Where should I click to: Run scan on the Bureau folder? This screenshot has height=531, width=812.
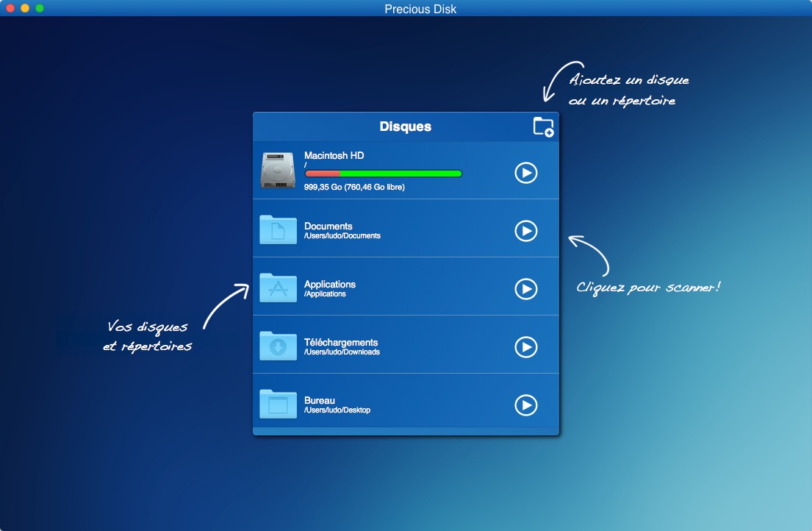(525, 405)
